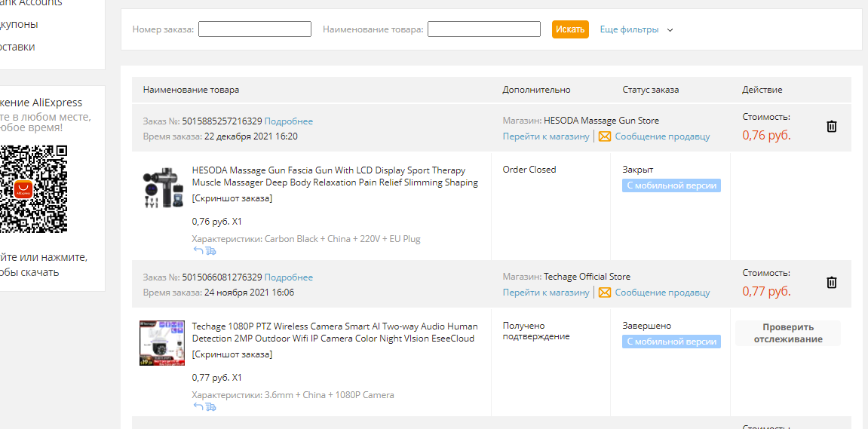
Task: Open Techage 1080P PTZ Camera product title
Action: click(x=335, y=332)
